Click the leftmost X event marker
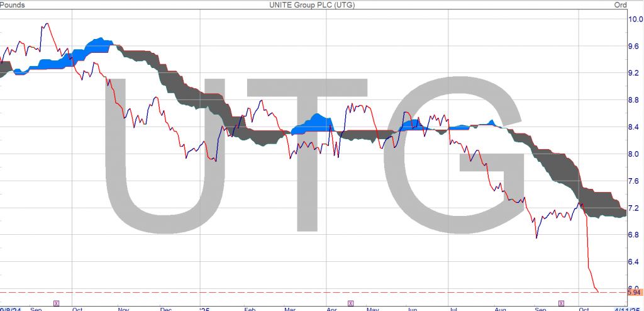Image resolution: width=644 pixels, height=311 pixels. coord(57,303)
